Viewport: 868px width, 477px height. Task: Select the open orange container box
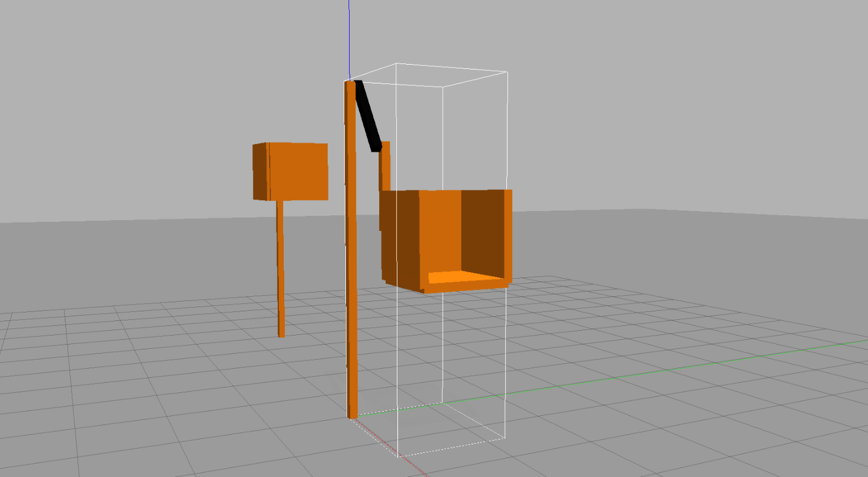coord(446,241)
